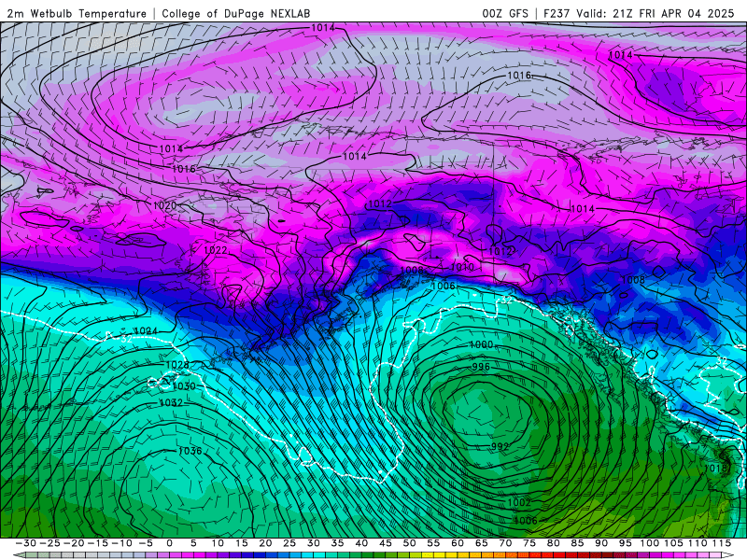The height and width of the screenshot is (560, 747).
Task: Click the 1028 isobar label
Action: tap(177, 365)
